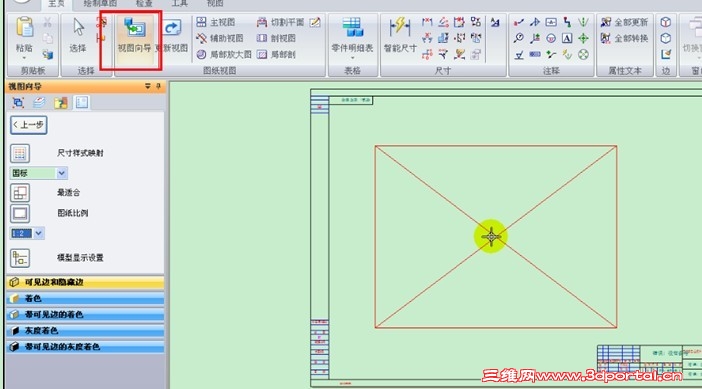Viewport: 702px width, 389px height.
Task: Create a 局部放大图 detail view
Action: (224, 55)
